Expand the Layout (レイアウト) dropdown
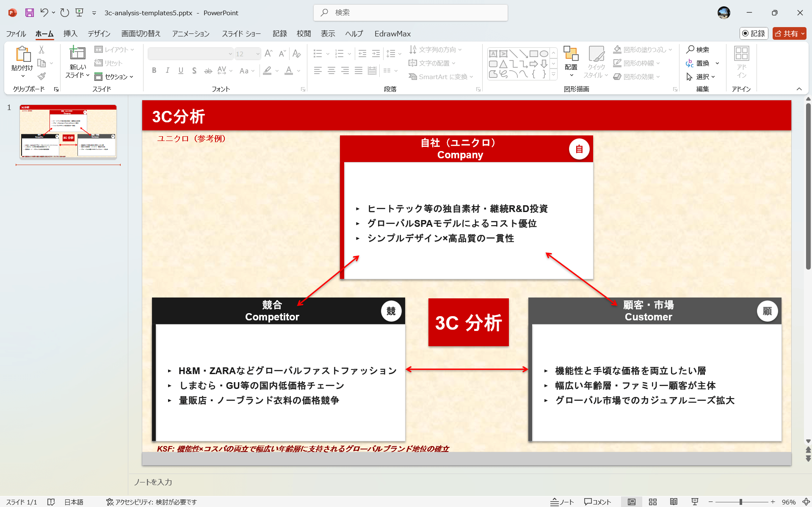This screenshot has height=507, width=812. click(114, 50)
